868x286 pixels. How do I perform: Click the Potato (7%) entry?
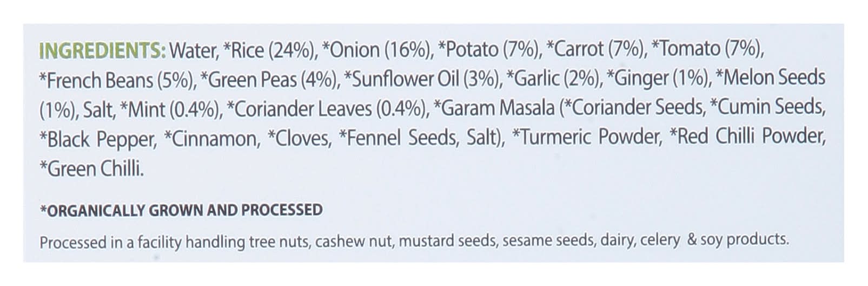point(489,51)
